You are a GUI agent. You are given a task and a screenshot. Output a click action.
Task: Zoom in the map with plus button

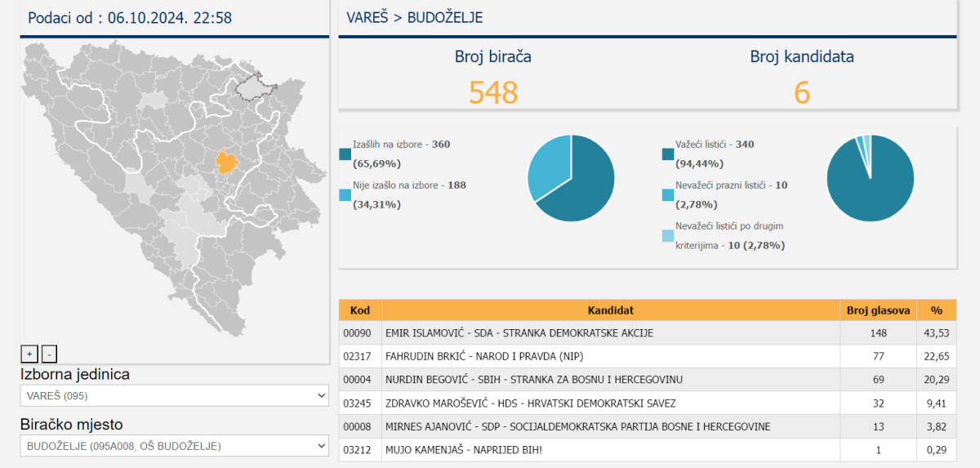tap(29, 354)
